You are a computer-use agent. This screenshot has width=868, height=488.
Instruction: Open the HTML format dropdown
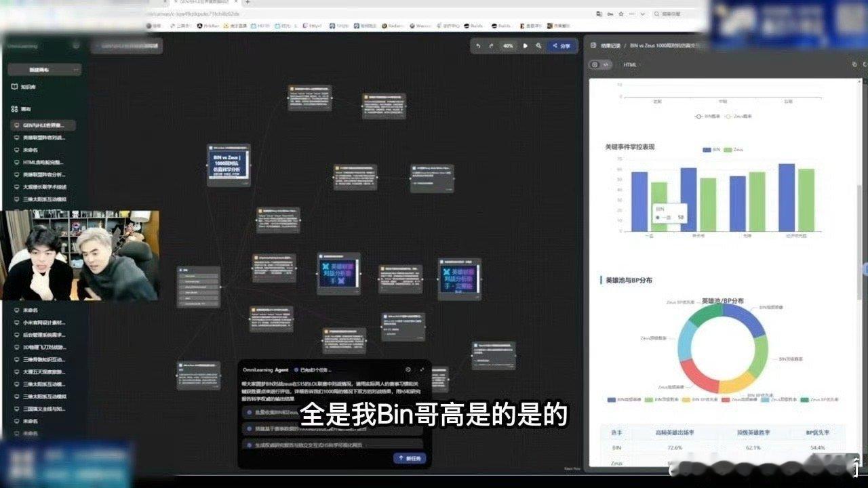click(633, 64)
